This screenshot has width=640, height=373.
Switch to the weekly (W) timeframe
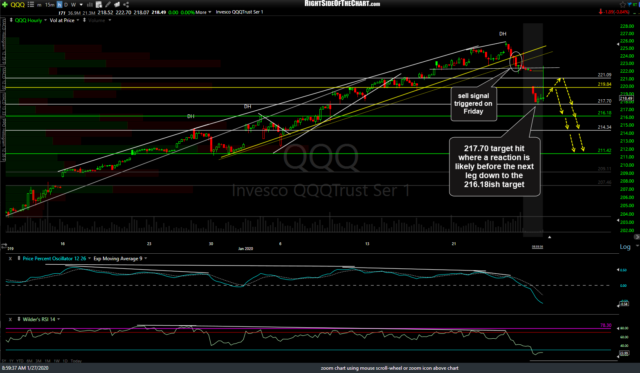tap(73, 5)
